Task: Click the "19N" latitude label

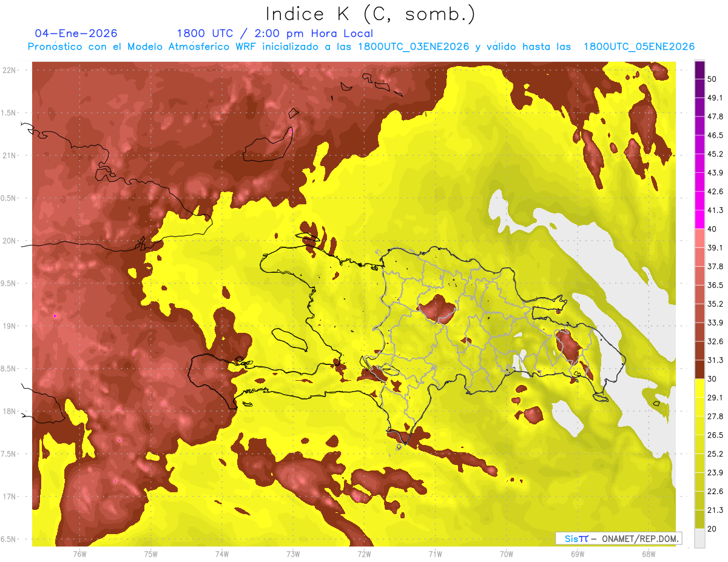Action: point(9,326)
